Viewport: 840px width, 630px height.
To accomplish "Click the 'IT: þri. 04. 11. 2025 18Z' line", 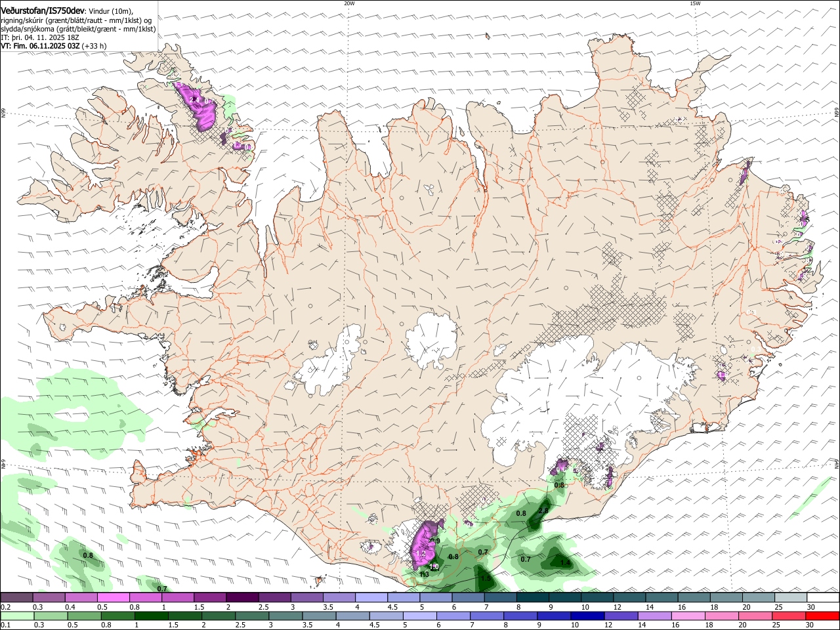I will click(x=40, y=37).
